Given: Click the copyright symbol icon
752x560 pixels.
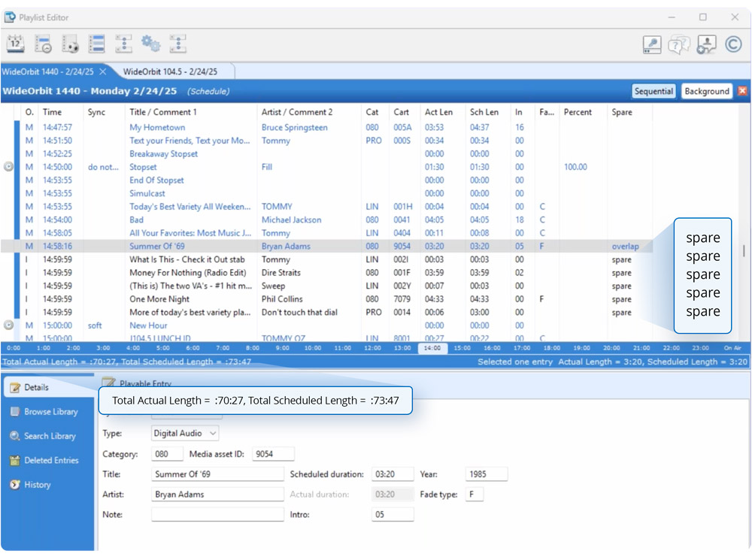Looking at the screenshot, I should (x=733, y=44).
